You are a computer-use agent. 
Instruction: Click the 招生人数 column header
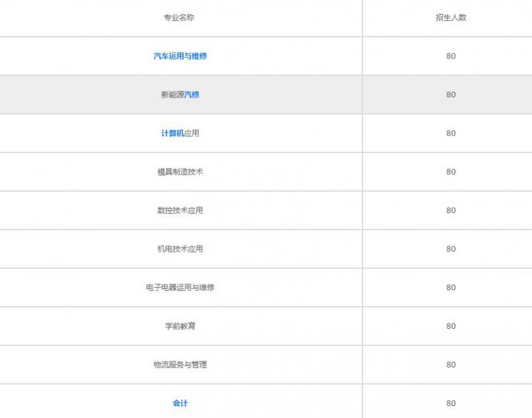point(451,17)
